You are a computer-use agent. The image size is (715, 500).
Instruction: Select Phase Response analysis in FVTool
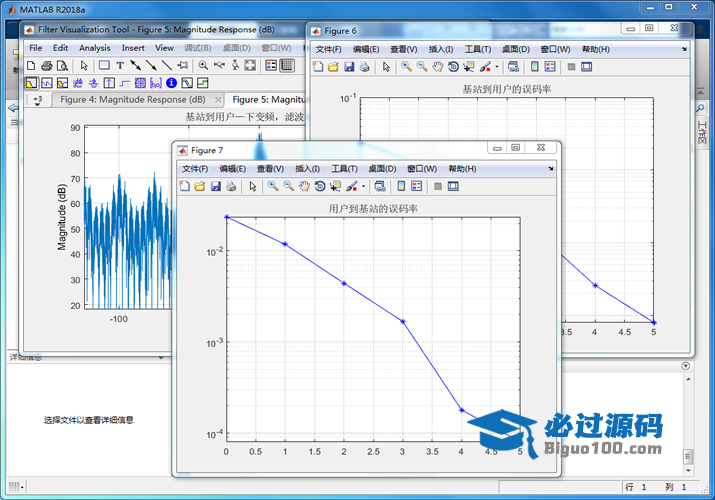click(47, 83)
